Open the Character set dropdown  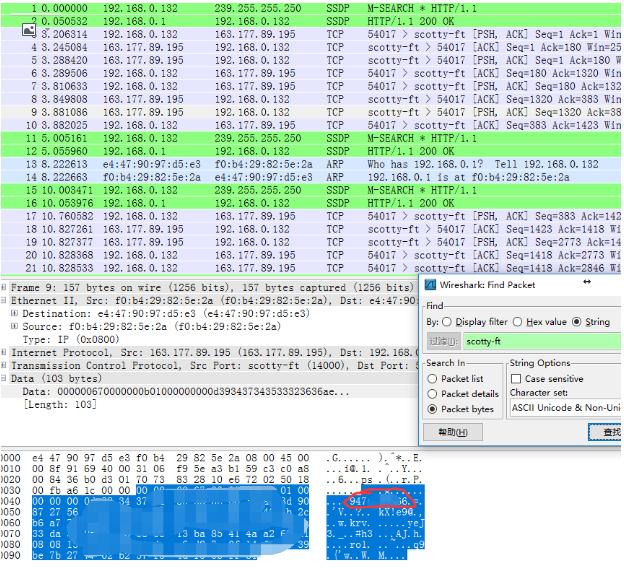[x=565, y=408]
